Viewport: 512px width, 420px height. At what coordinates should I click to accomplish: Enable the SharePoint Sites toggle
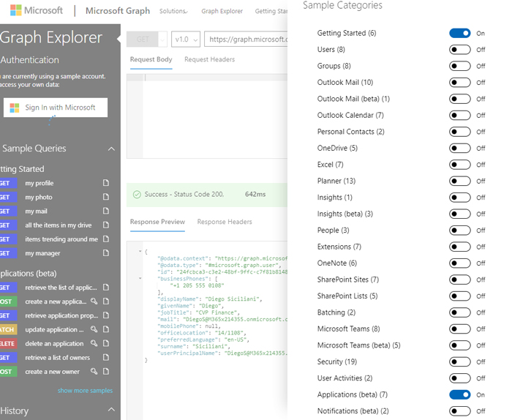[x=460, y=280]
